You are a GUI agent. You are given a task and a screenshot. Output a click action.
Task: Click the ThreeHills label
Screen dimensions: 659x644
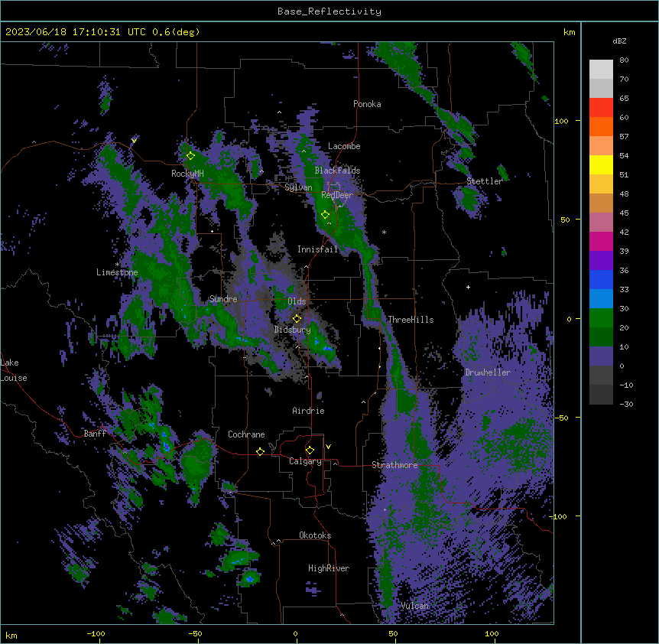point(411,320)
